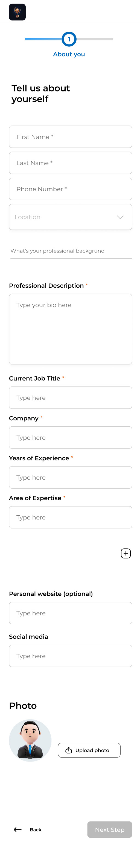
Task: Click the Type your bio here textarea
Action: [71, 329]
